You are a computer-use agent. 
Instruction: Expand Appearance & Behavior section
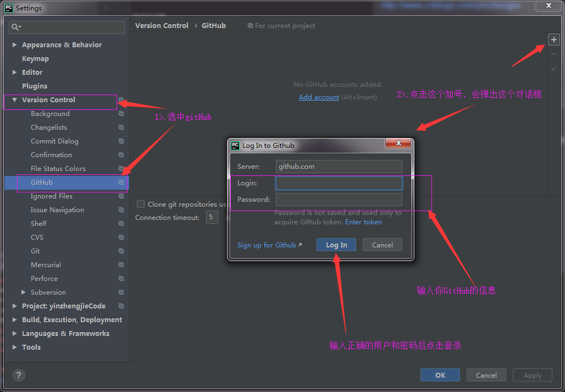tap(15, 45)
